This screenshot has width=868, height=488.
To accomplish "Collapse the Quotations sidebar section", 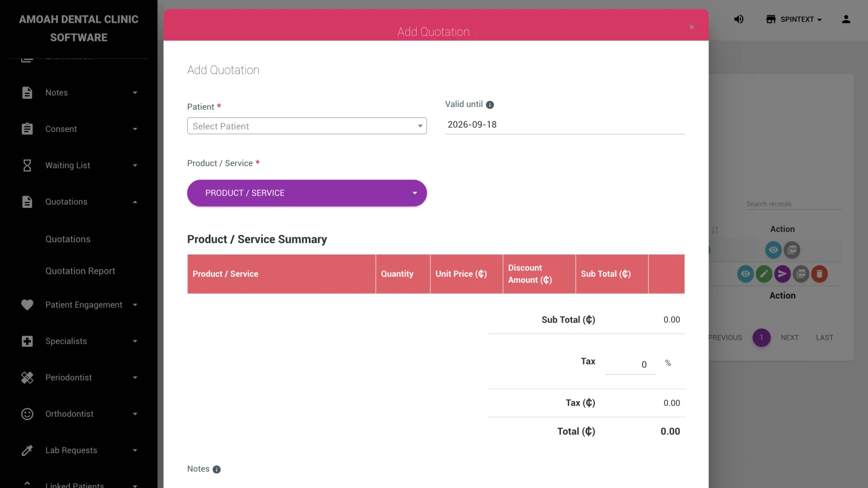I will click(x=79, y=202).
